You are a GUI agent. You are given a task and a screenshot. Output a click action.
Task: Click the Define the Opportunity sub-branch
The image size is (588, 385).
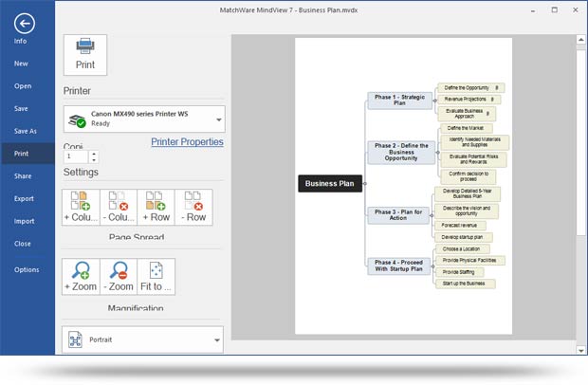click(471, 88)
